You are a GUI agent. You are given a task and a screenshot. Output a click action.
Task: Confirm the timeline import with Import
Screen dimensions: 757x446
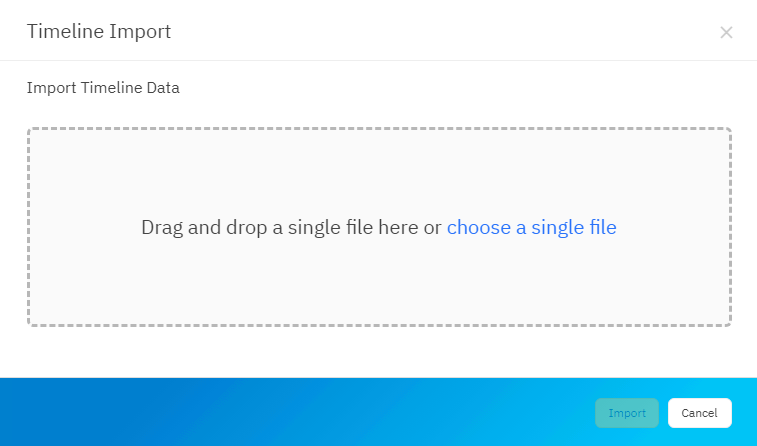tap(627, 413)
